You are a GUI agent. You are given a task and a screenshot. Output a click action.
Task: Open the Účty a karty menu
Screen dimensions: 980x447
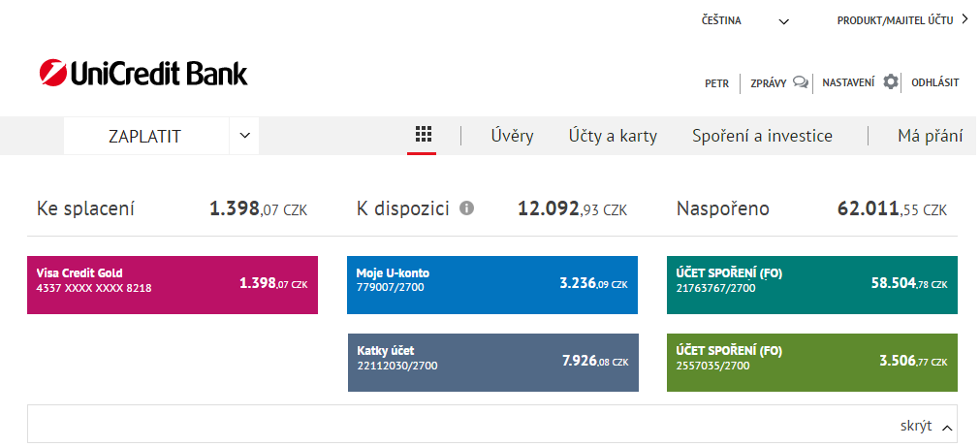tap(613, 136)
